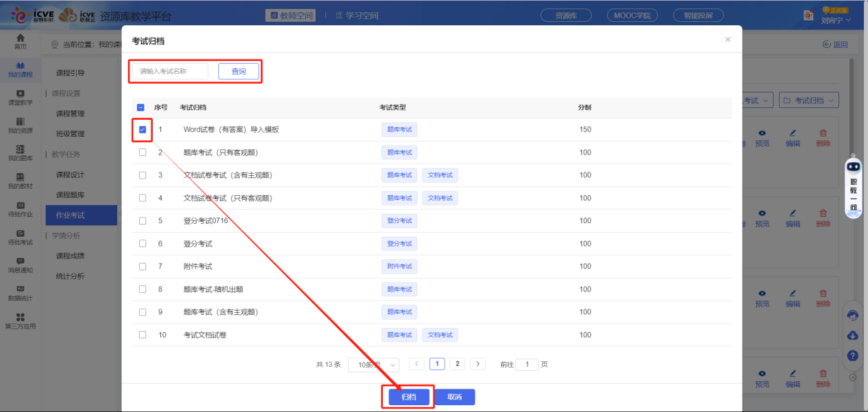
Task: Click the blue 归档 button
Action: (408, 397)
